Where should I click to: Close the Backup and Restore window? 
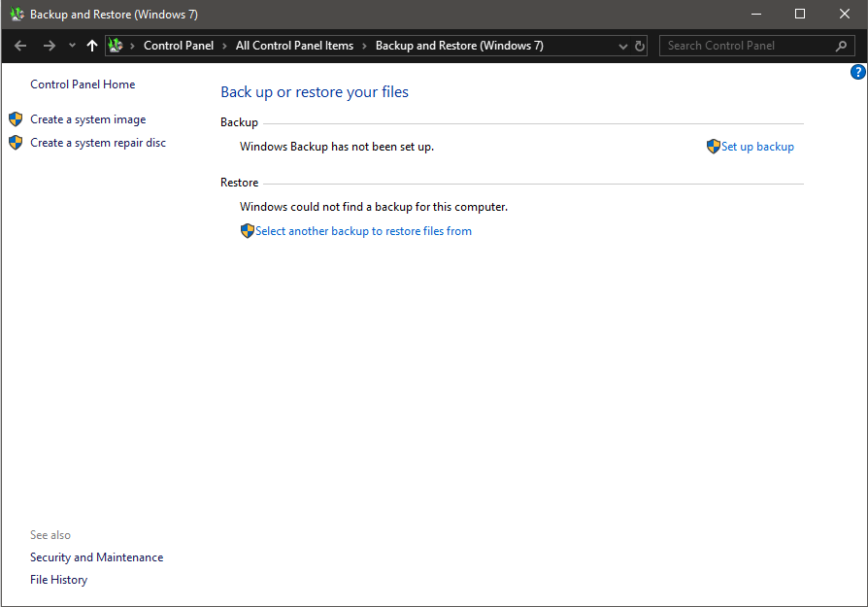point(844,15)
